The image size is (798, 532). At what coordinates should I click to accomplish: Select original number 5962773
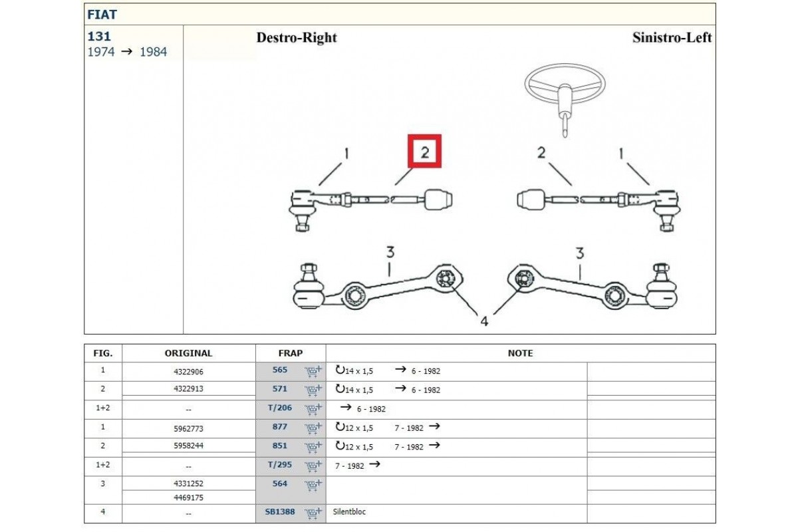click(x=188, y=428)
